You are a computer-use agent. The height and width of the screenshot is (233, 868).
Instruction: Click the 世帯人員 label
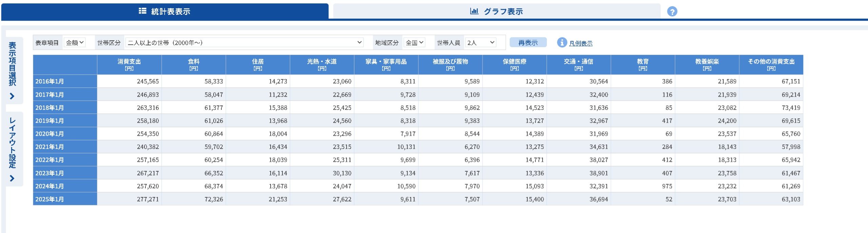(449, 43)
